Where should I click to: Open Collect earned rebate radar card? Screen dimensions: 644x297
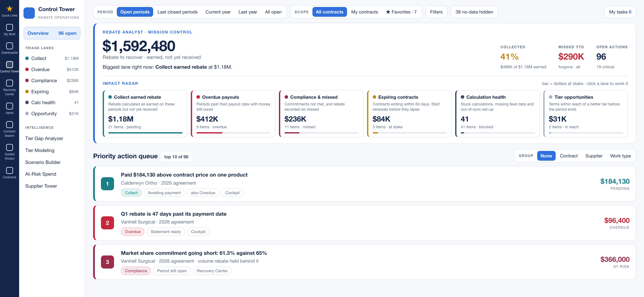click(x=145, y=114)
